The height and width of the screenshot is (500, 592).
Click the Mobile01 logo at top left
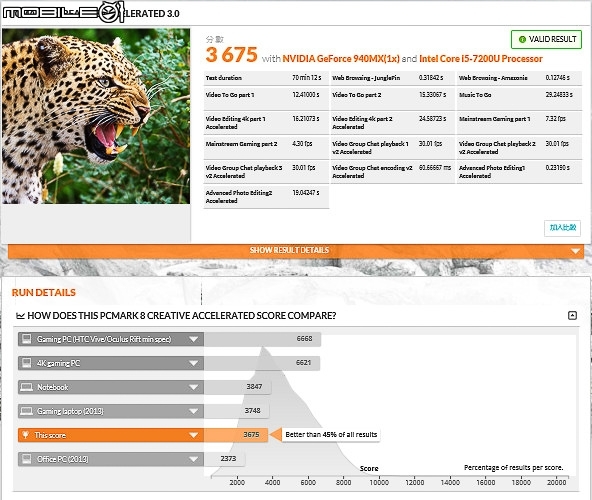tap(63, 12)
